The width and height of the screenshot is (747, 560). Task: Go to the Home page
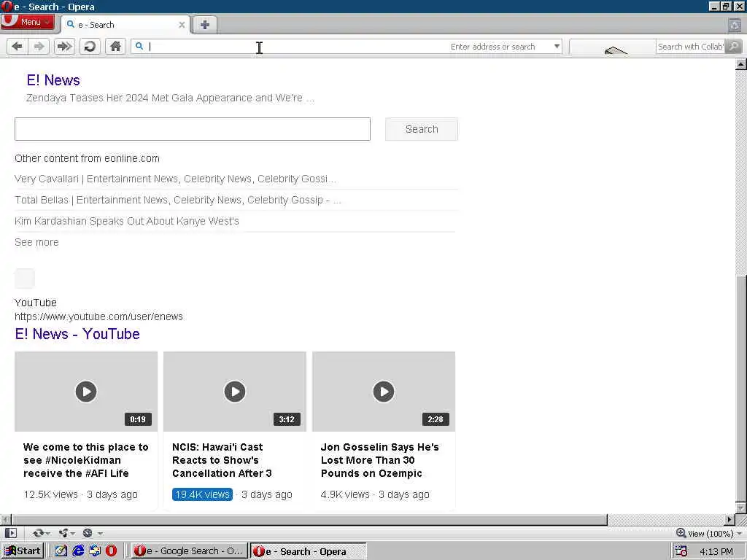click(115, 46)
